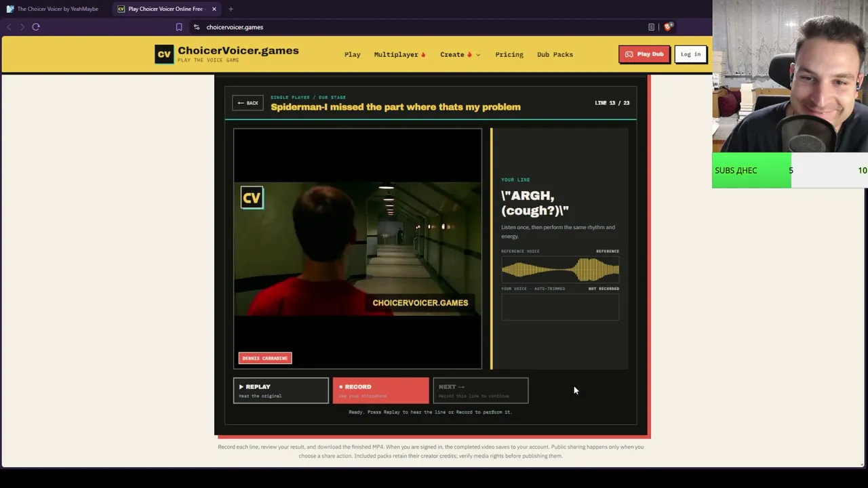Screen dimensions: 868x488
Task: Click the Log in button
Action: click(690, 54)
